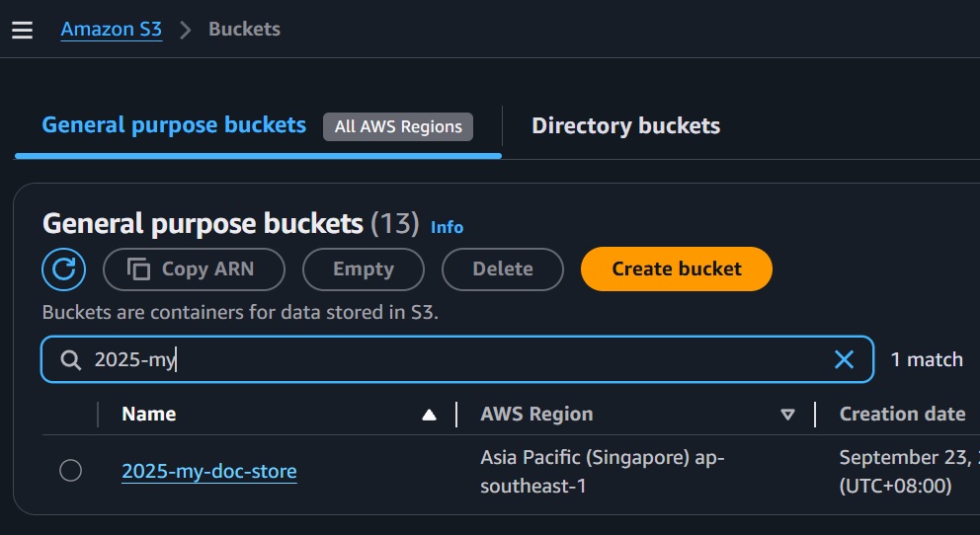Click the Create bucket button
This screenshot has height=535, width=980.
[x=677, y=269]
